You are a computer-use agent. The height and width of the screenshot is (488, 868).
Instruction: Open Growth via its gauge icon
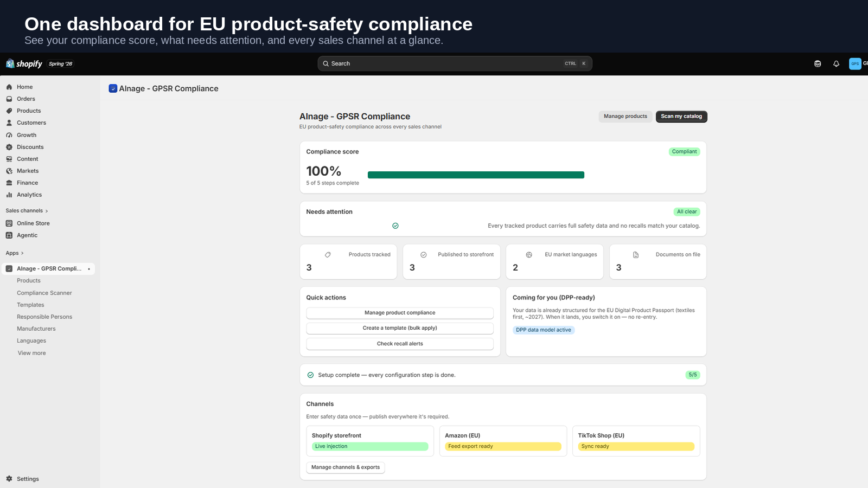coord(9,135)
